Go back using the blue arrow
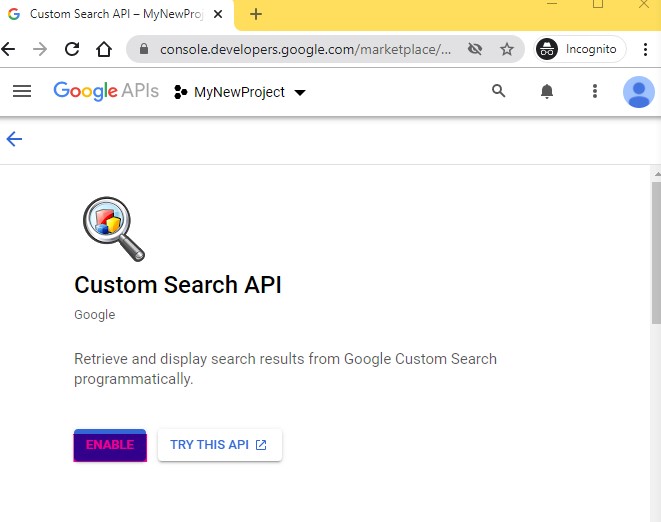 tap(14, 139)
